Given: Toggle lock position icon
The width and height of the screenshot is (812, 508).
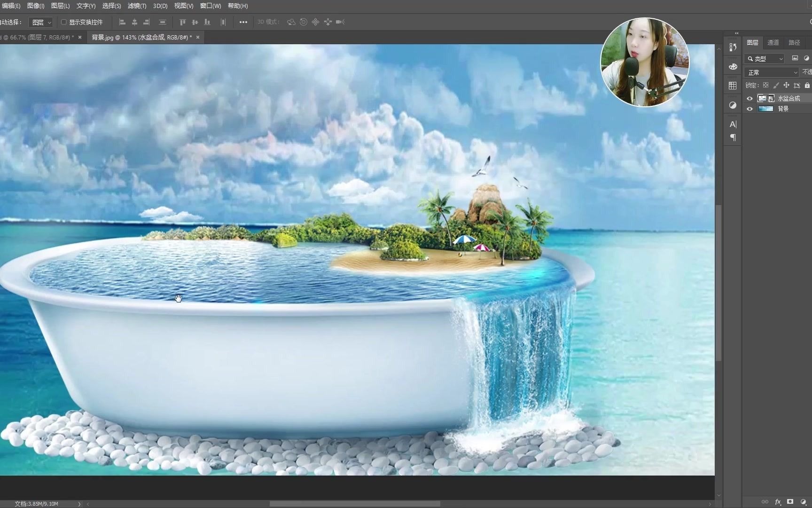Looking at the screenshot, I should [x=786, y=86].
